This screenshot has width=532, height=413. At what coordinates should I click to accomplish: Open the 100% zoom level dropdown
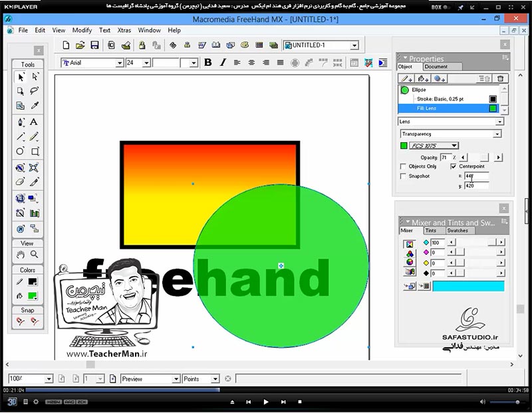(49, 379)
